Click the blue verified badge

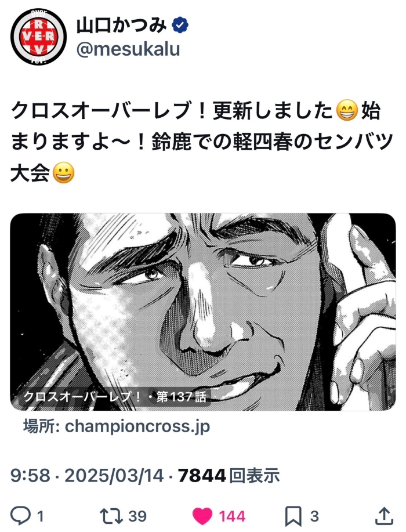click(180, 25)
